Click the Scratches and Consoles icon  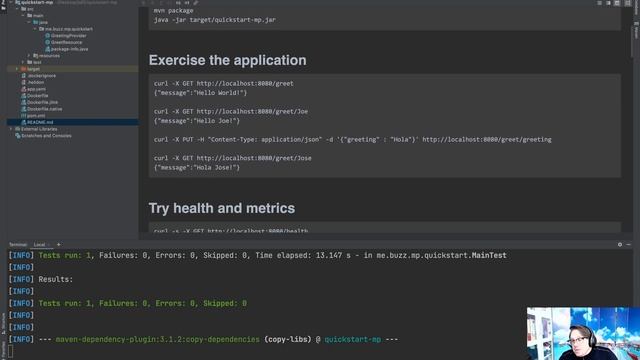[x=18, y=136]
